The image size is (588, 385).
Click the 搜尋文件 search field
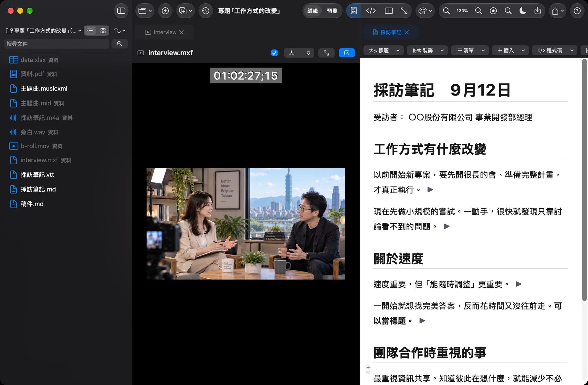click(x=56, y=44)
